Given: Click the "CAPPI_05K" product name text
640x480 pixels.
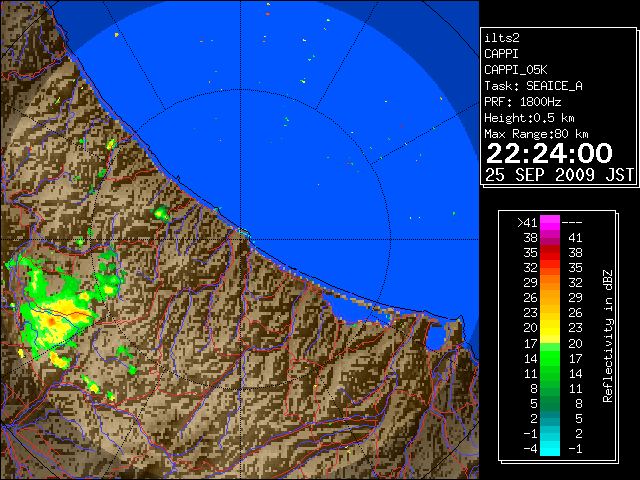Looking at the screenshot, I should [x=516, y=70].
